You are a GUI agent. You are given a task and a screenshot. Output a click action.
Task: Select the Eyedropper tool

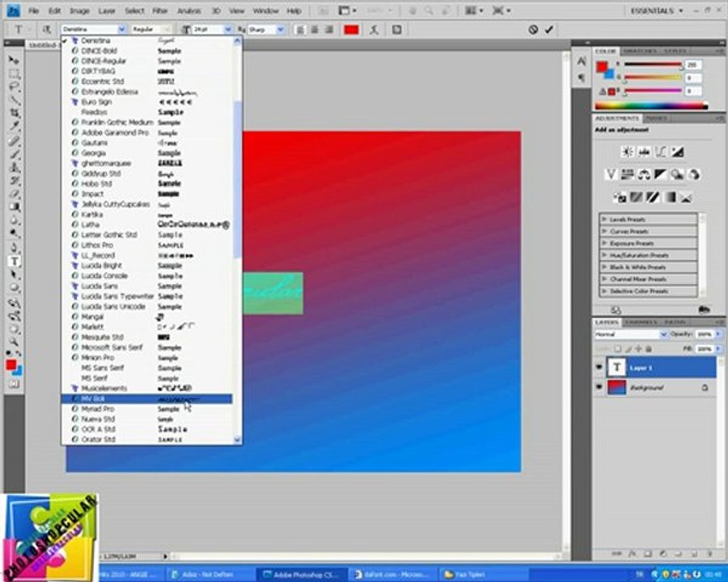click(14, 126)
